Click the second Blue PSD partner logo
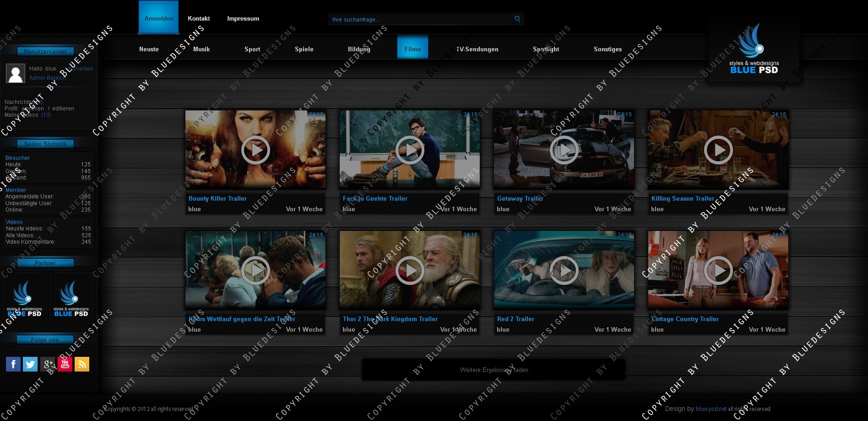The image size is (868, 421). tap(71, 299)
